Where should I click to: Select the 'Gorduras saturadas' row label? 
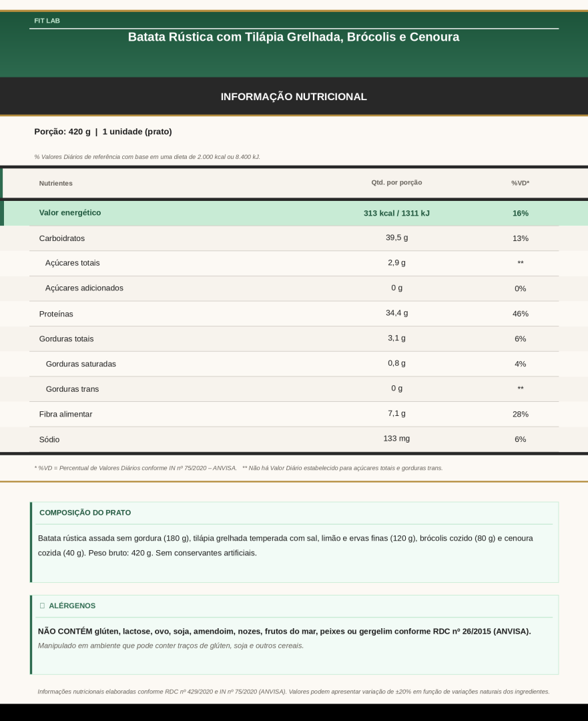click(81, 364)
